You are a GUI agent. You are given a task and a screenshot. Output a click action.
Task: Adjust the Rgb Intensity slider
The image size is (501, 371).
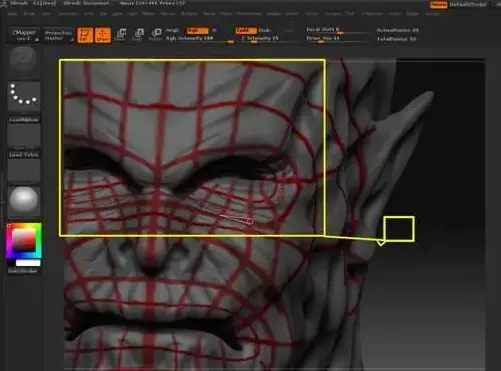[x=200, y=39]
